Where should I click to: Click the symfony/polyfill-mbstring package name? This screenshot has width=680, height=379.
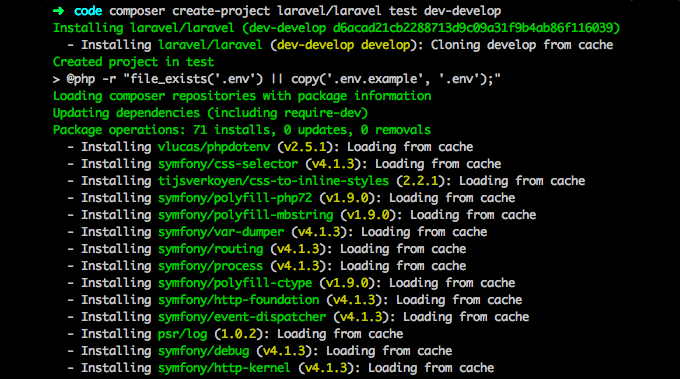[x=245, y=215]
